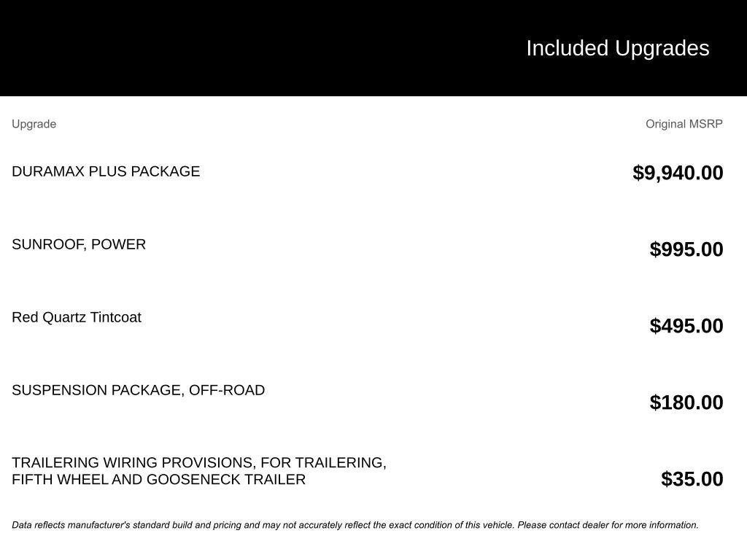Click "Please contact dealer for more information"
Viewport: 747px width, 560px height.
[608, 525]
